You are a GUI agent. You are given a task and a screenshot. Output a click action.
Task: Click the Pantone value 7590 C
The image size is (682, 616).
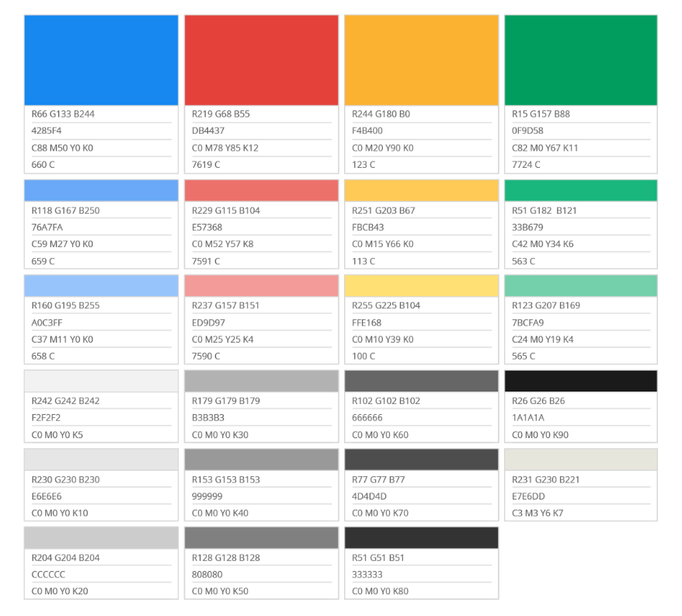point(206,356)
